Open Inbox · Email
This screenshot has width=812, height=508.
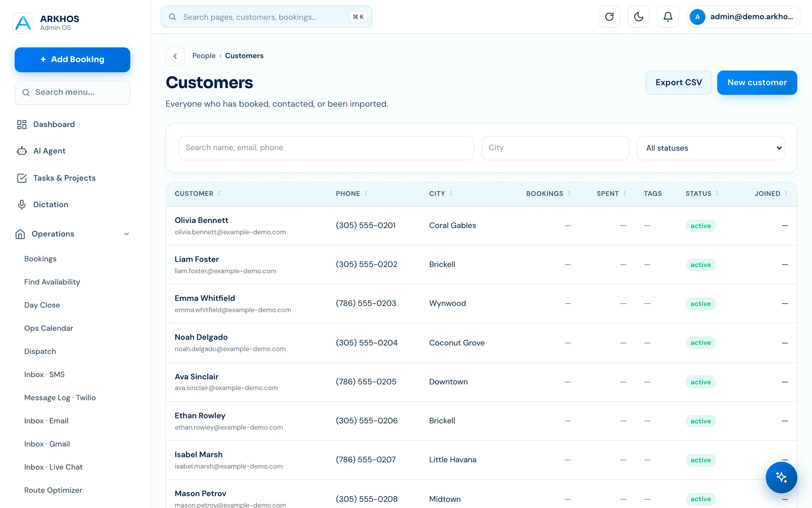point(46,421)
